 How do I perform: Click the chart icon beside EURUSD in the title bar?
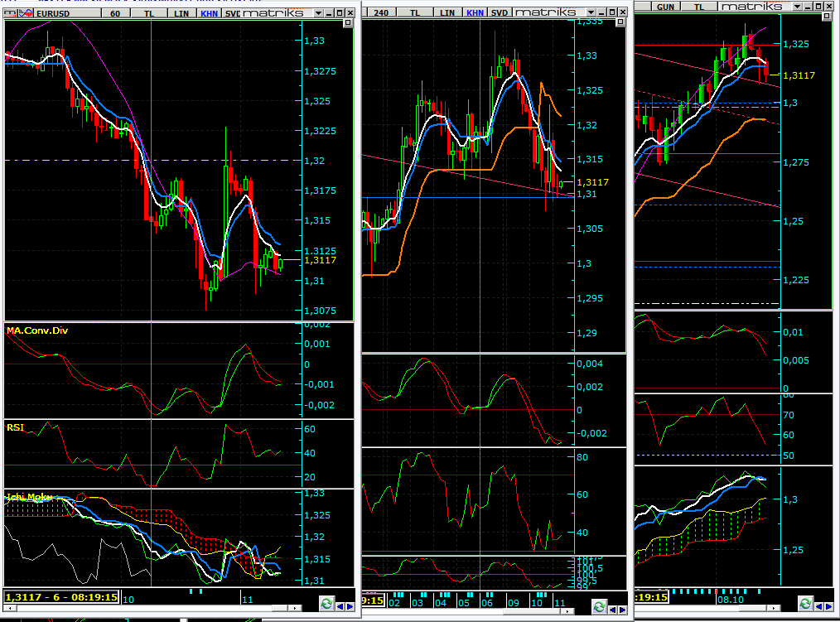pos(26,13)
